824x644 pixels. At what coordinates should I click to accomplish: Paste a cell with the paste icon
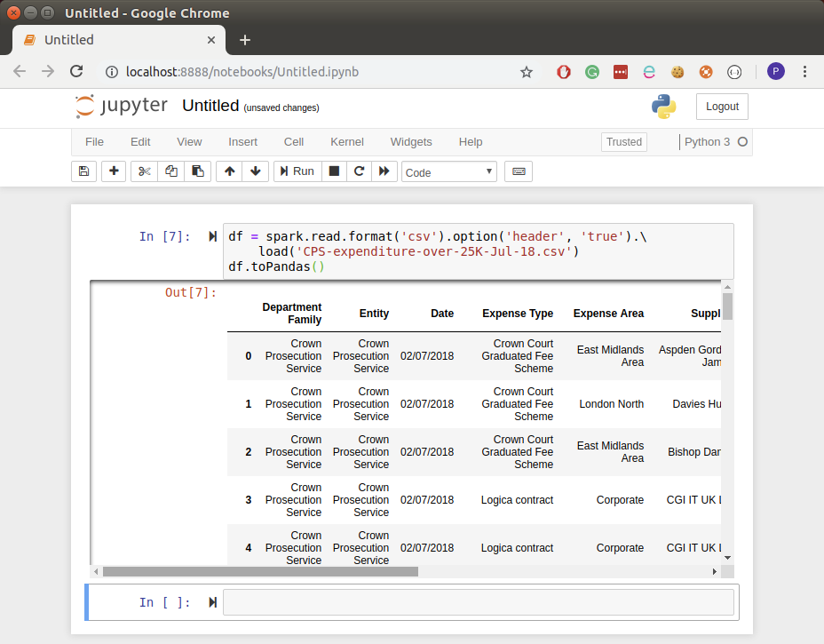click(197, 171)
